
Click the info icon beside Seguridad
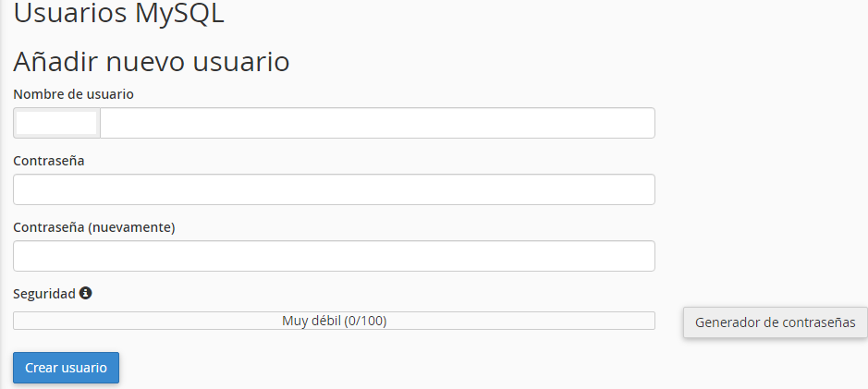pyautogui.click(x=85, y=293)
